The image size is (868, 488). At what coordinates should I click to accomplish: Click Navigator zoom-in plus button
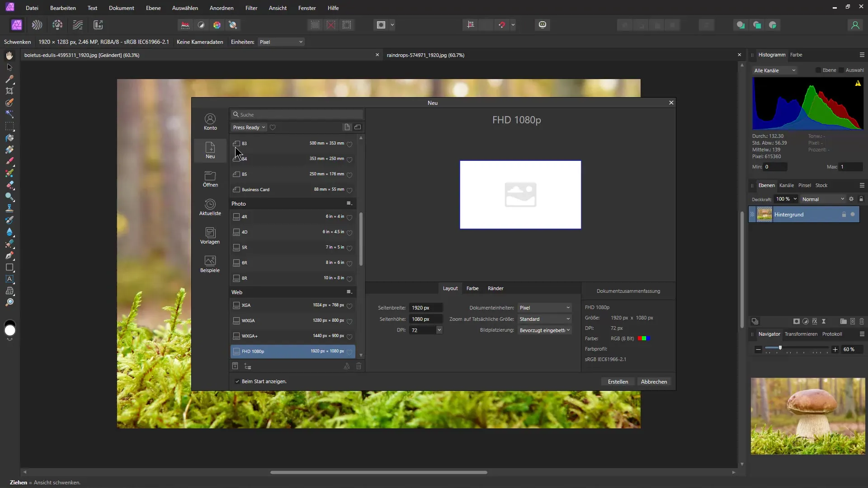[x=835, y=349]
